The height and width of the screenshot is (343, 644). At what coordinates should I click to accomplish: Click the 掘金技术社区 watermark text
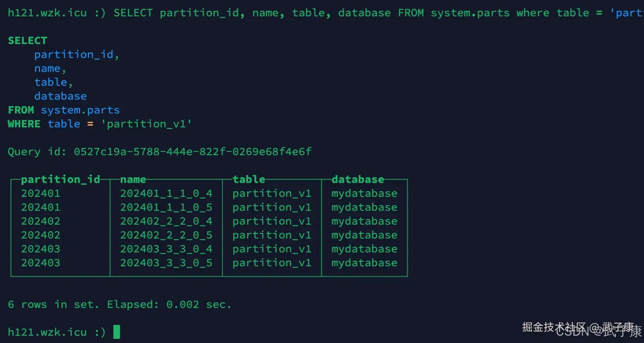tap(554, 327)
